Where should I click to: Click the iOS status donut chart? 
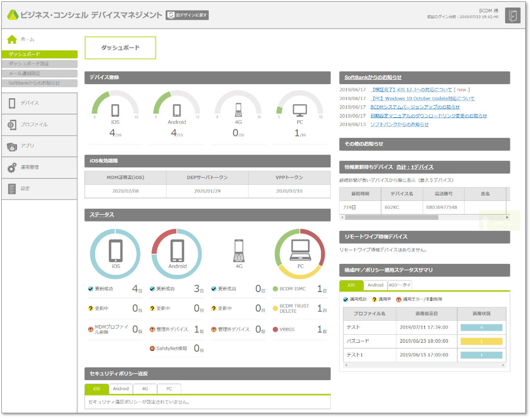pos(116,253)
